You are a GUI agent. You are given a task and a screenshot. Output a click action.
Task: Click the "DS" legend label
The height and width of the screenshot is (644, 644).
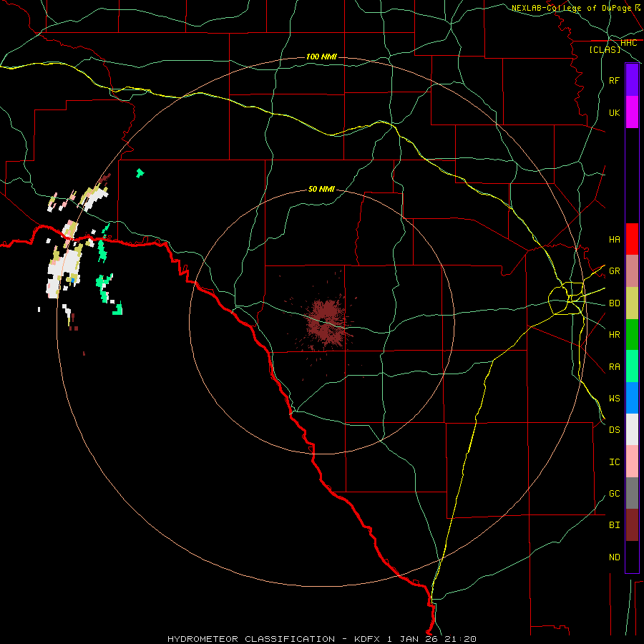tap(615, 429)
